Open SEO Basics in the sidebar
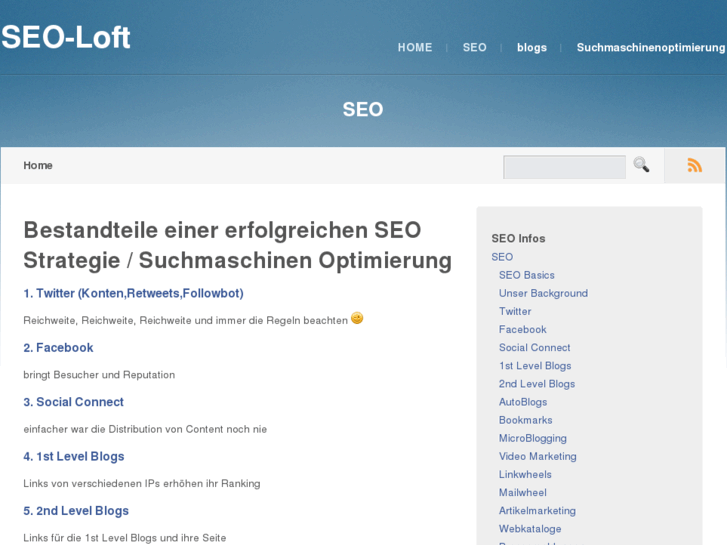This screenshot has width=727, height=545. pos(527,275)
